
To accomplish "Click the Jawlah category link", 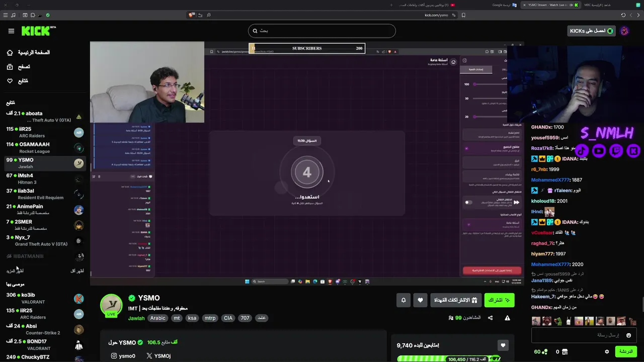I will click(x=136, y=318).
